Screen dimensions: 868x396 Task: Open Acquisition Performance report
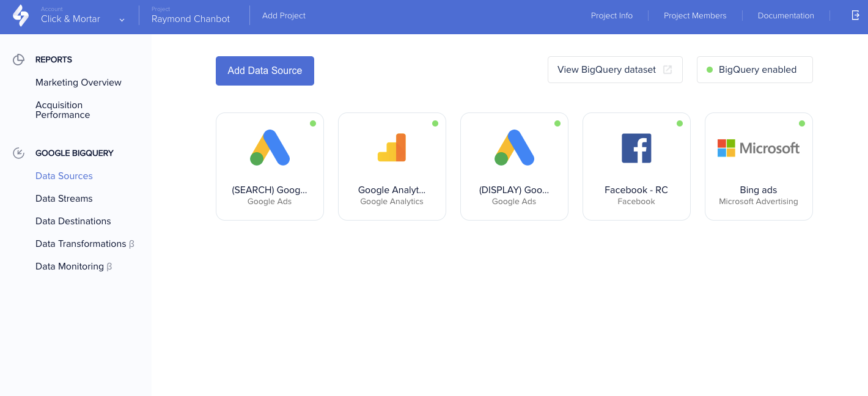point(62,110)
